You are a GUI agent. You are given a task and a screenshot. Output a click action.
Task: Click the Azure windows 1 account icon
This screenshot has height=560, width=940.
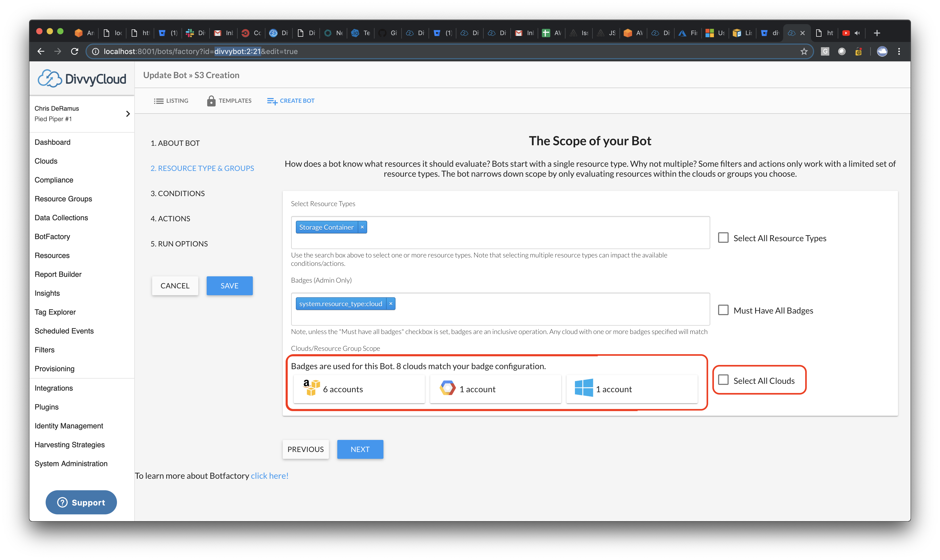[x=584, y=388]
